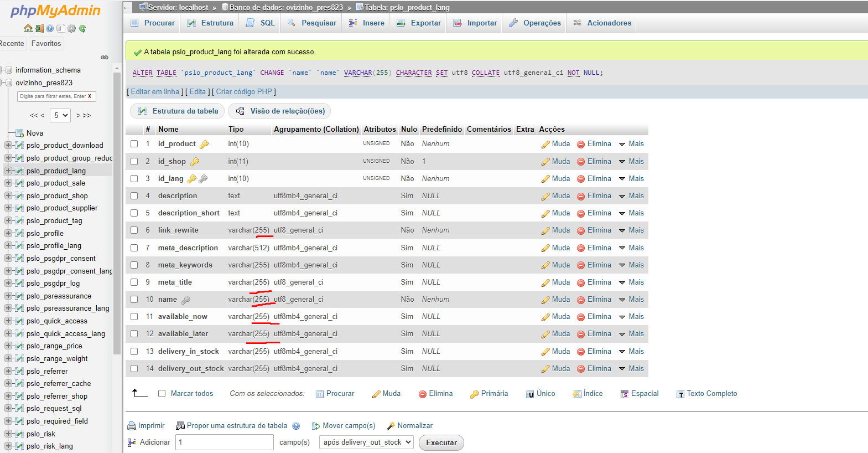Click the gray index key beside id_lang

[203, 179]
